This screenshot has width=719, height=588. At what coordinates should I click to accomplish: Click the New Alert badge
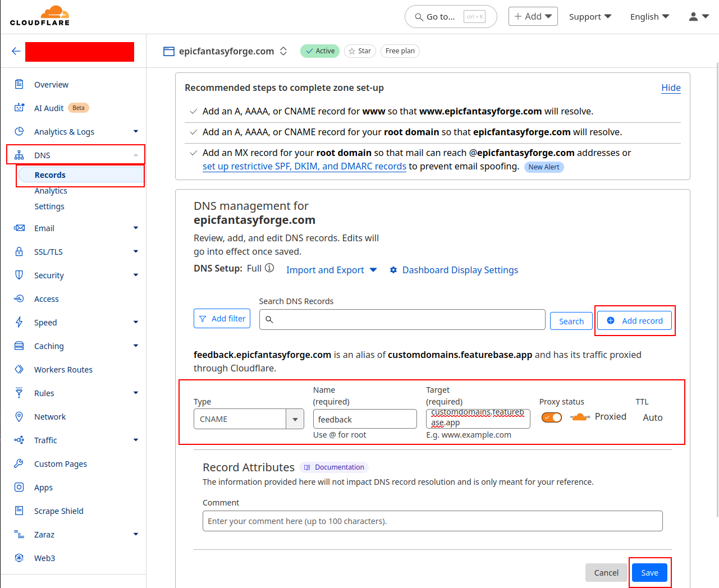click(x=544, y=167)
